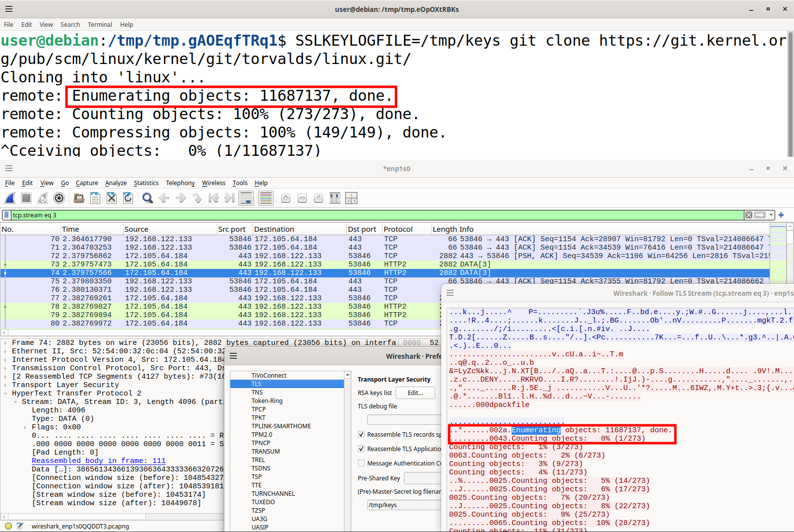The width and height of the screenshot is (794, 532).
Task: Add a display filter button
Action: 781,215
